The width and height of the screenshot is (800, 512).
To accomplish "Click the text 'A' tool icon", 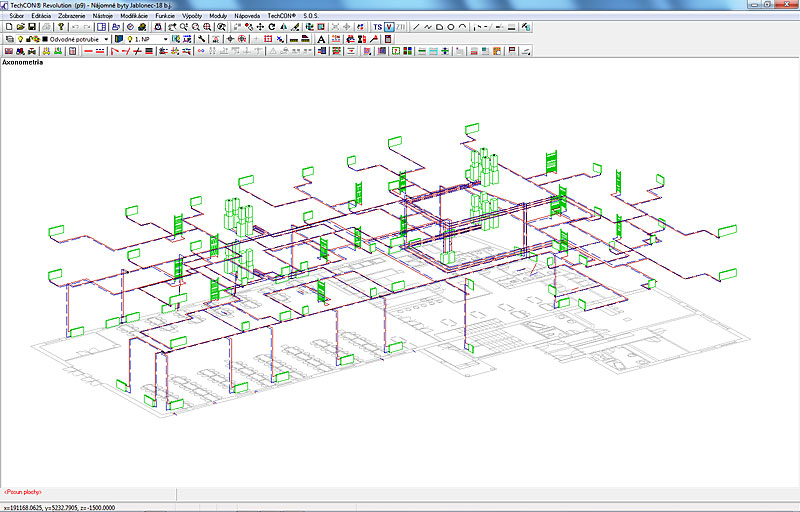I will 321,39.
